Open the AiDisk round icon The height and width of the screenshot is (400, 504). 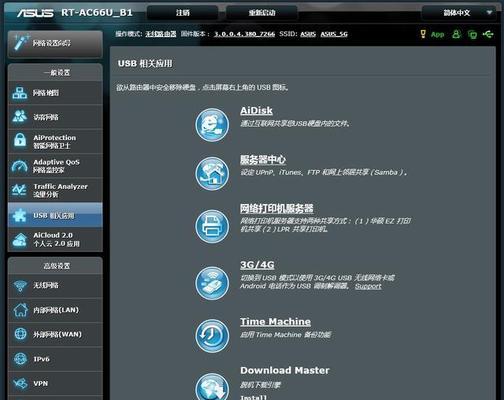(212, 125)
